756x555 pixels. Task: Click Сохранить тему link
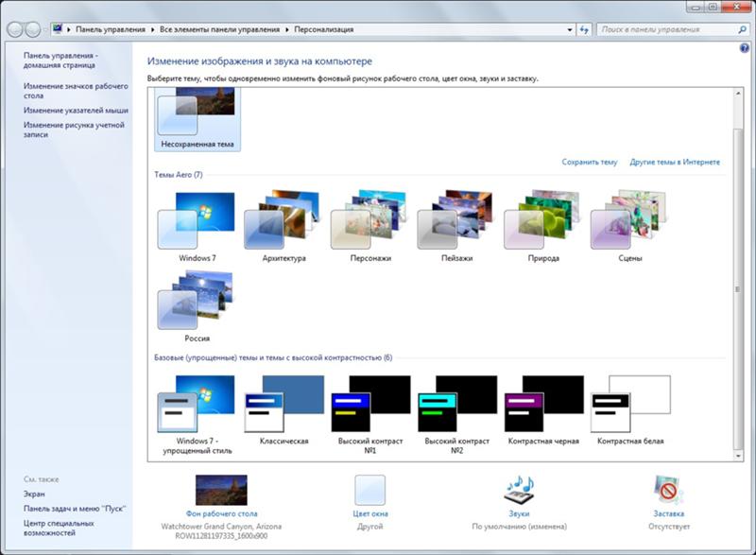(589, 162)
